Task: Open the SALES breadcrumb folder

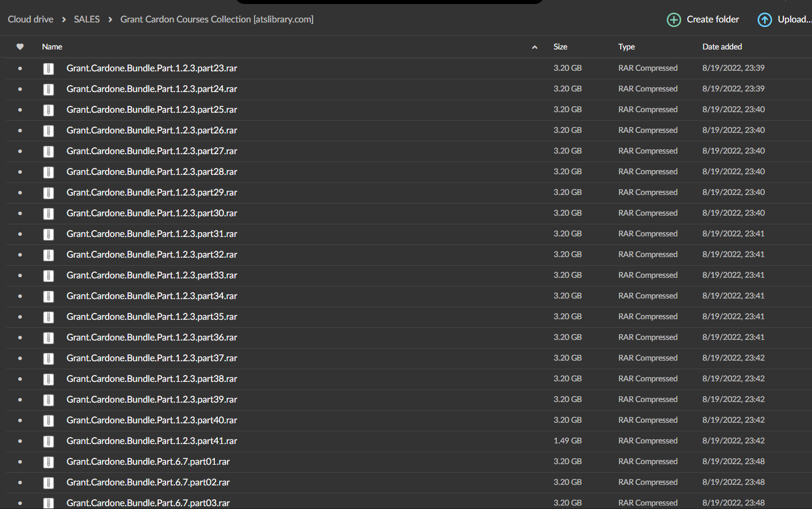Action: 87,19
